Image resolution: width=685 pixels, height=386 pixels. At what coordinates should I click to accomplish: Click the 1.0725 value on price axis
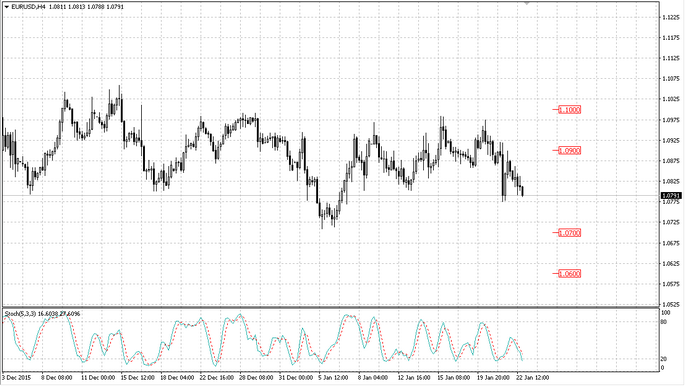tap(671, 223)
